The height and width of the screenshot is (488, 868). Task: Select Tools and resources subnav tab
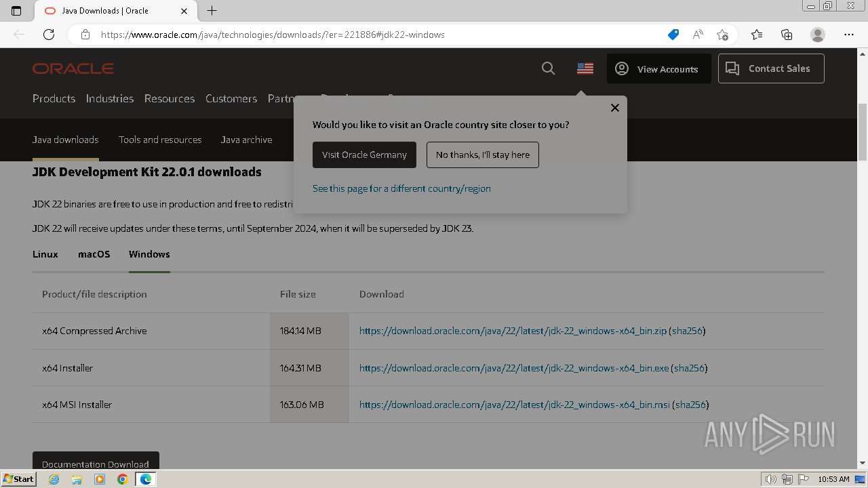(x=160, y=140)
